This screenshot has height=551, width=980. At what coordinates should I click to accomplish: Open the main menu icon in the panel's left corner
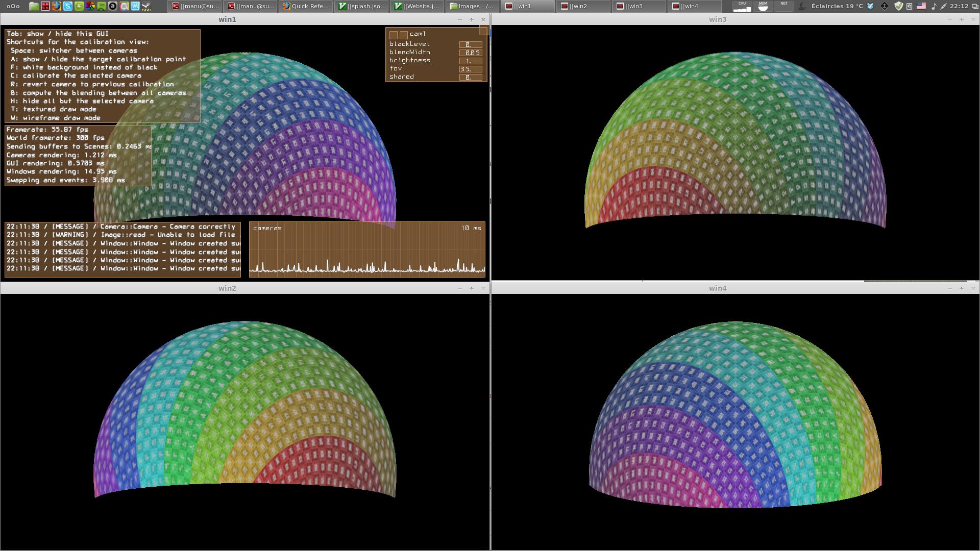(x=13, y=6)
